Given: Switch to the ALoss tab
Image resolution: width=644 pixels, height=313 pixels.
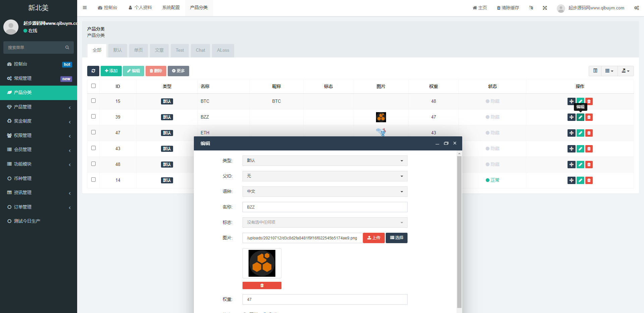Looking at the screenshot, I should click(223, 50).
